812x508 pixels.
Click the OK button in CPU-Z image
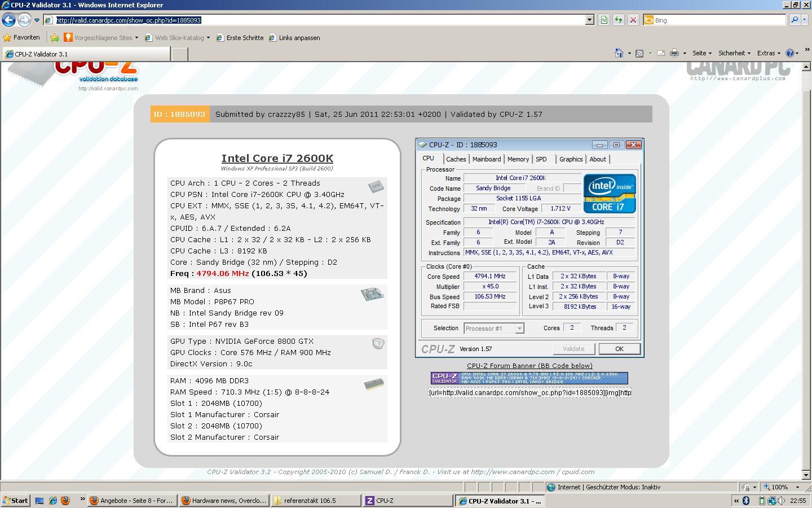pos(619,349)
